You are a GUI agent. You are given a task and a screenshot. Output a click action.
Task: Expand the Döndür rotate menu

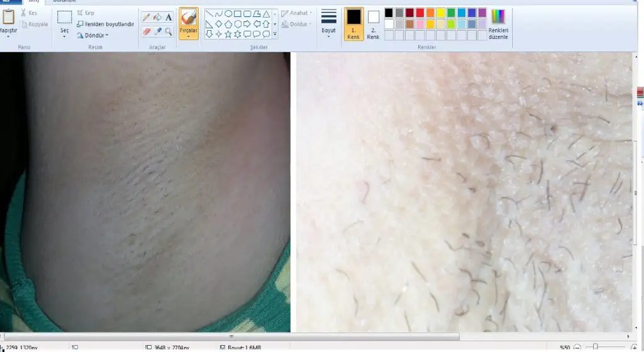pos(92,35)
